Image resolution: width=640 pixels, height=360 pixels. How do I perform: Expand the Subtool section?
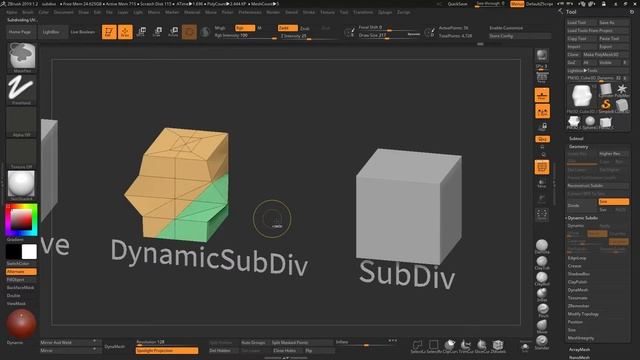point(576,138)
